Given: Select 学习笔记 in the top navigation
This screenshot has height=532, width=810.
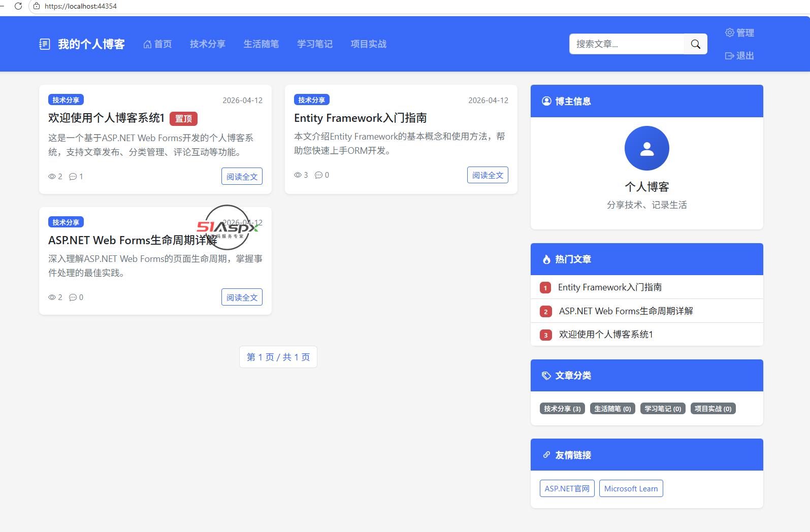Looking at the screenshot, I should 315,44.
